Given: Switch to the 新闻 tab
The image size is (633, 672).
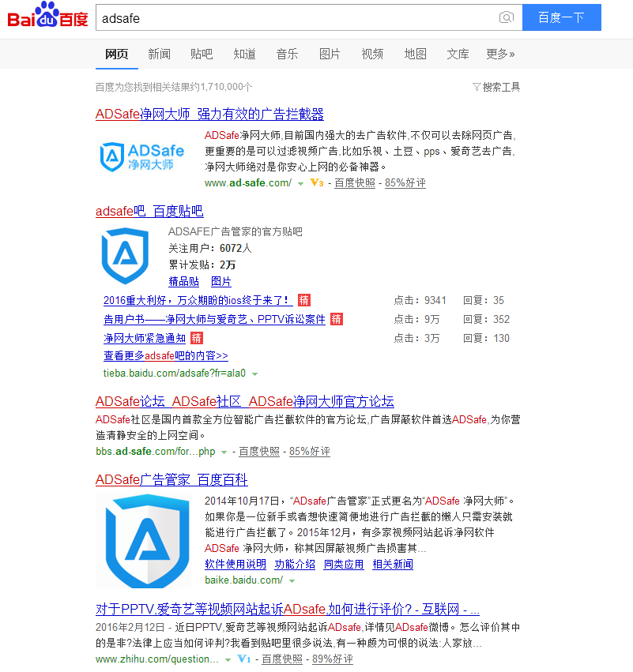Looking at the screenshot, I should [x=159, y=54].
